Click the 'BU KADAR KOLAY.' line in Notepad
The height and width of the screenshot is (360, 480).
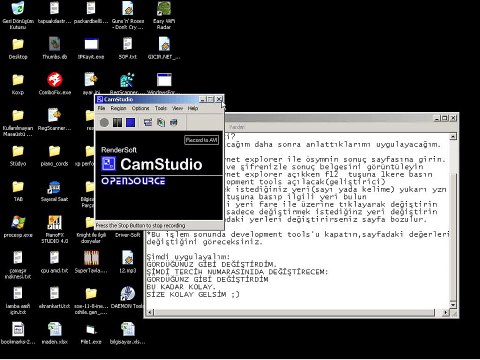pyautogui.click(x=181, y=287)
